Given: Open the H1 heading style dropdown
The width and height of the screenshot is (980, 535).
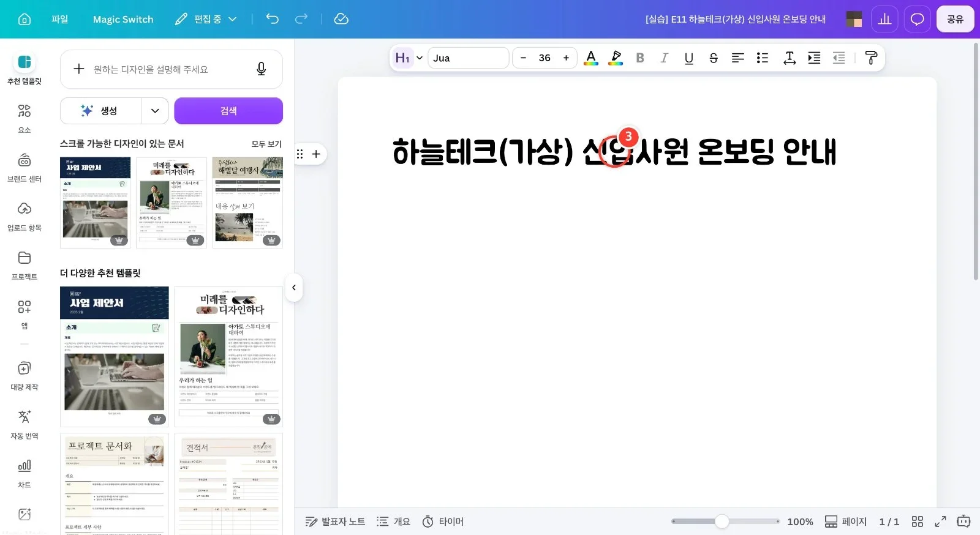Looking at the screenshot, I should 409,58.
